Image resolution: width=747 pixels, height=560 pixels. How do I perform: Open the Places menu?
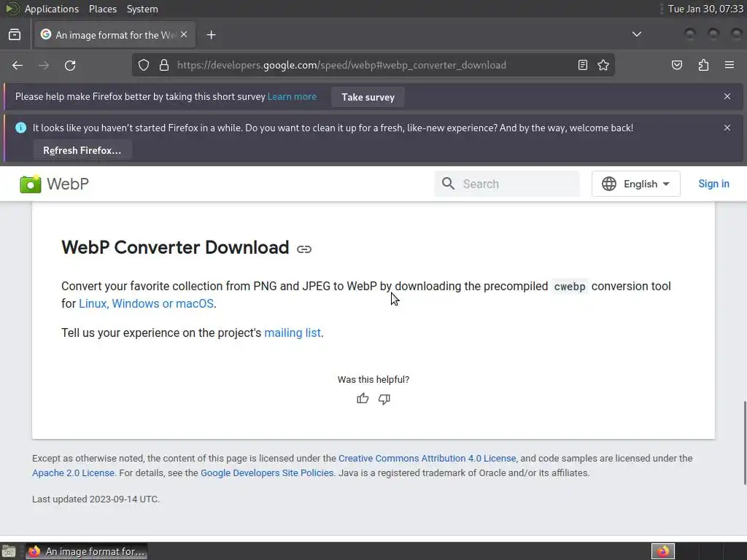pyautogui.click(x=102, y=9)
